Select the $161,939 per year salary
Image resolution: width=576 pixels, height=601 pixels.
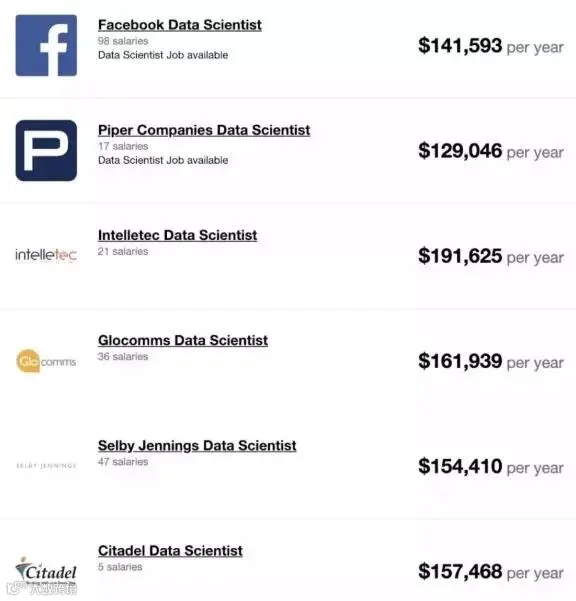point(491,361)
